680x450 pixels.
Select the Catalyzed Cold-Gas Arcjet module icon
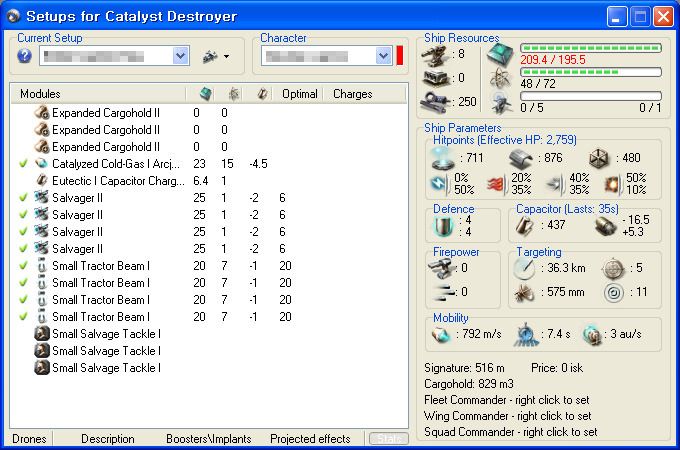click(42, 163)
